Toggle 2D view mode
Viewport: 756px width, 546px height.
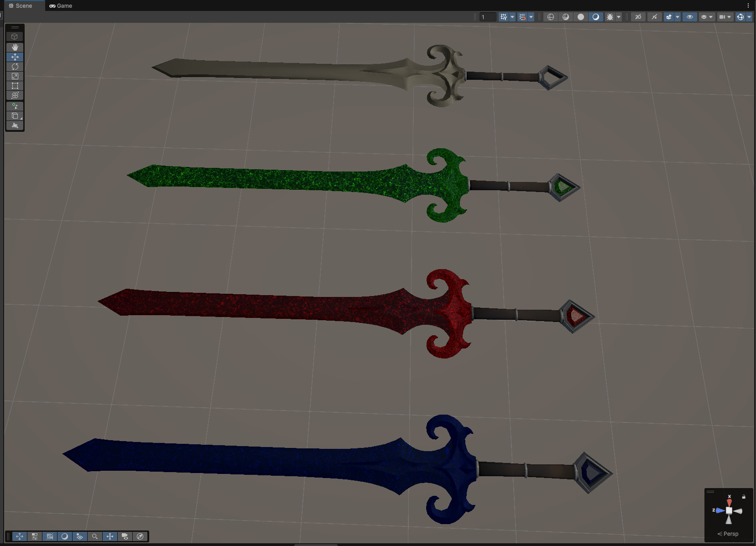pyautogui.click(x=638, y=17)
